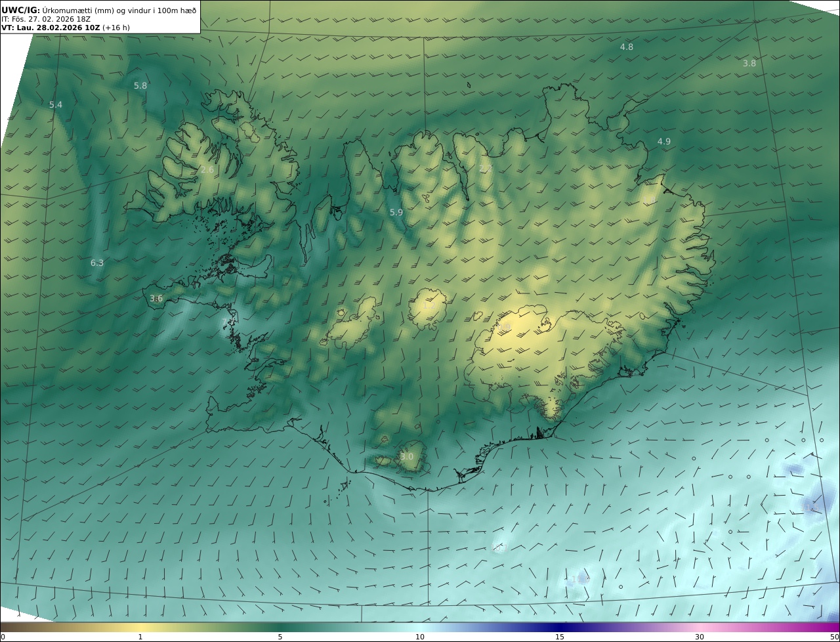Click the 4.9 value label on map
The image size is (840, 642).
664,141
